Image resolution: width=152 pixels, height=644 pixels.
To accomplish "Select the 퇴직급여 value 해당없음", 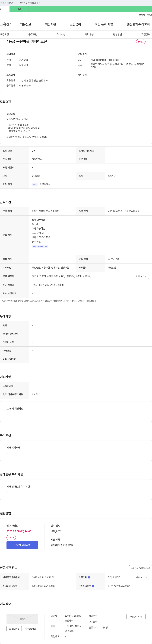I will (112, 267).
